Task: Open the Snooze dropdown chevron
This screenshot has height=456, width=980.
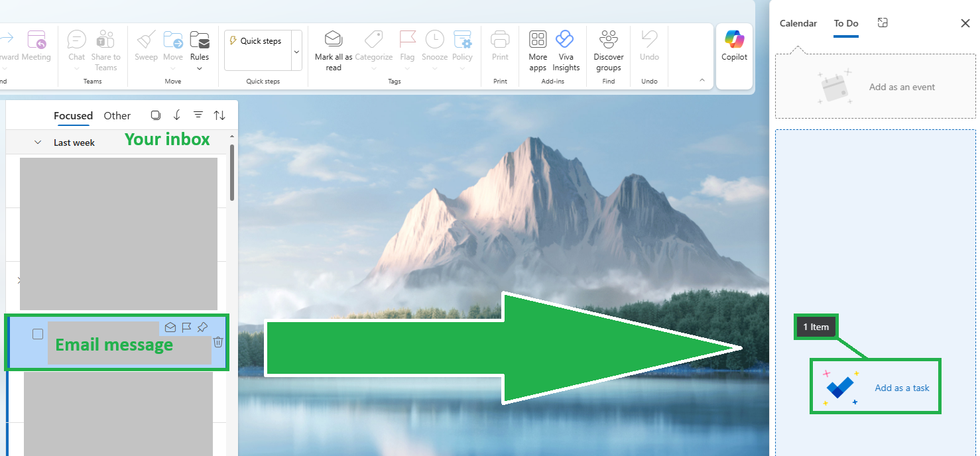Action: (x=435, y=68)
